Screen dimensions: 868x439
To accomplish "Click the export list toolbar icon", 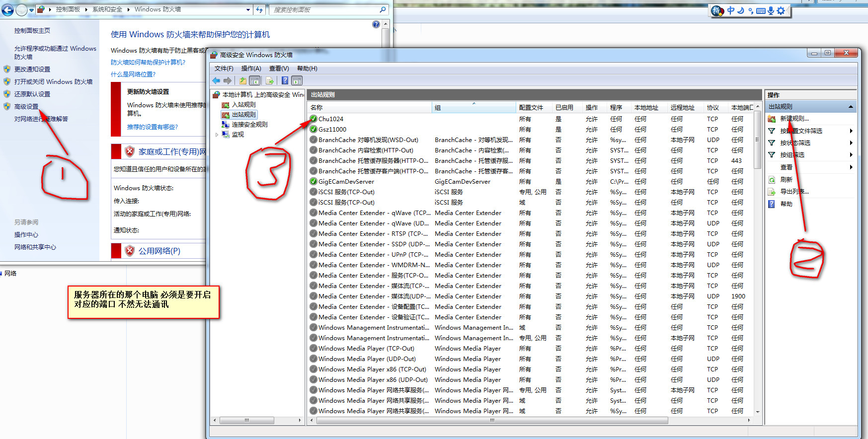I will 270,80.
